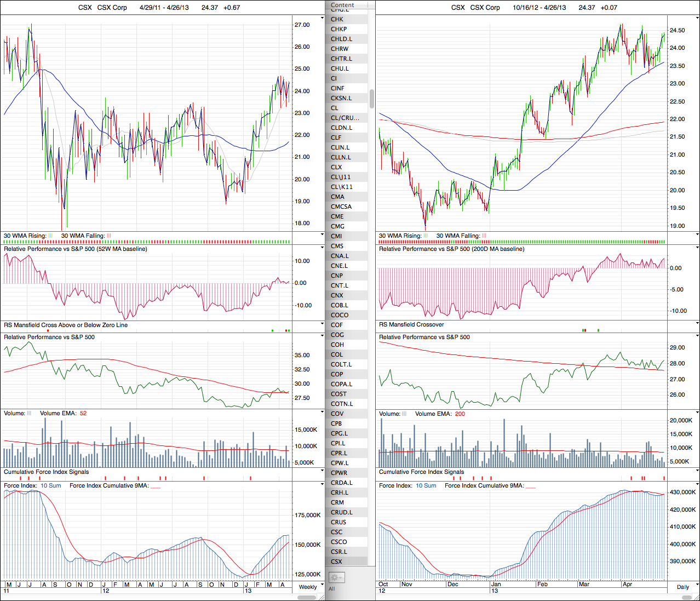Choose CMCSA from the symbol list
The width and height of the screenshot is (700, 601).
point(341,207)
